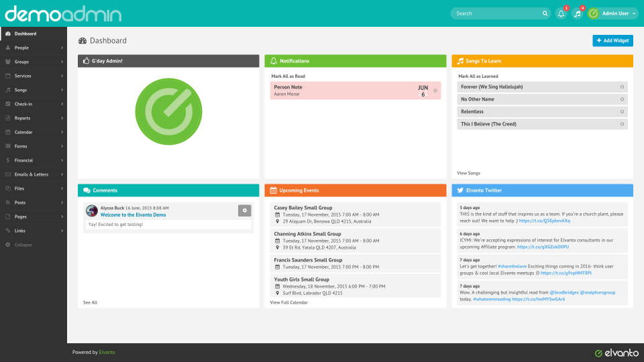Mark Relentless as learned
The width and height of the screenshot is (644, 362).
coord(622,112)
